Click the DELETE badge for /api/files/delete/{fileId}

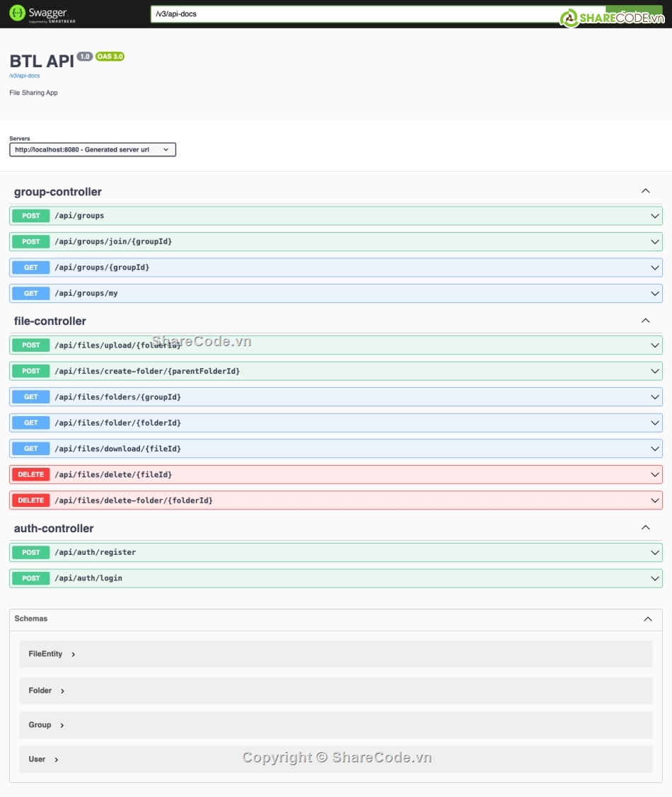point(31,474)
